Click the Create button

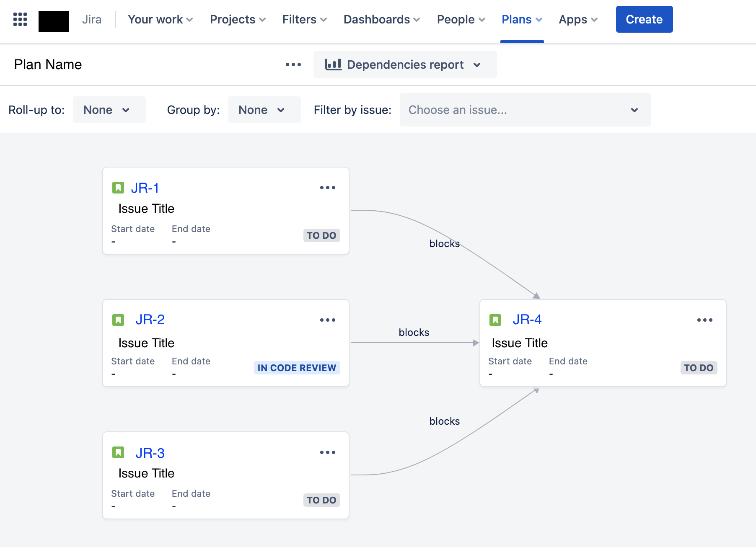(644, 19)
